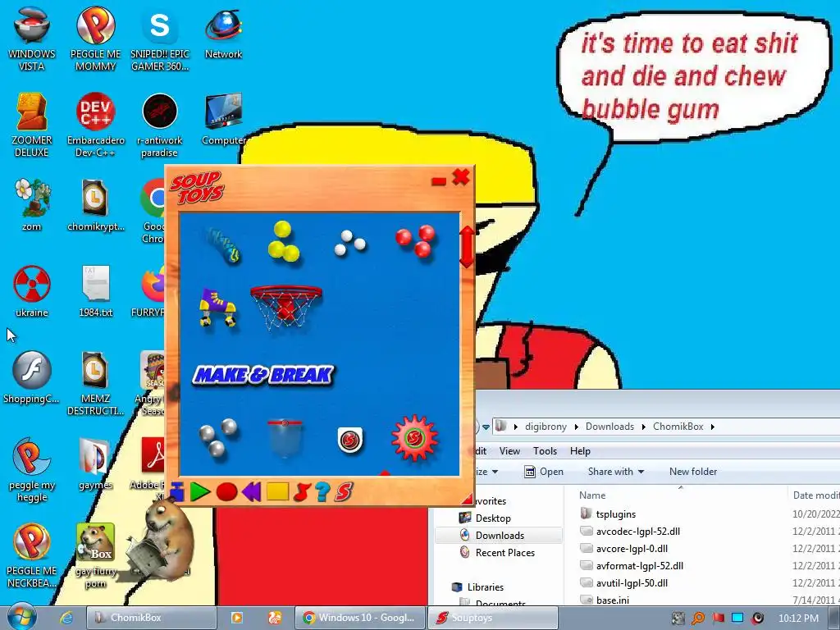This screenshot has width=840, height=630.
Task: Expand the arrow between digibrony and Downloads
Action: click(577, 427)
